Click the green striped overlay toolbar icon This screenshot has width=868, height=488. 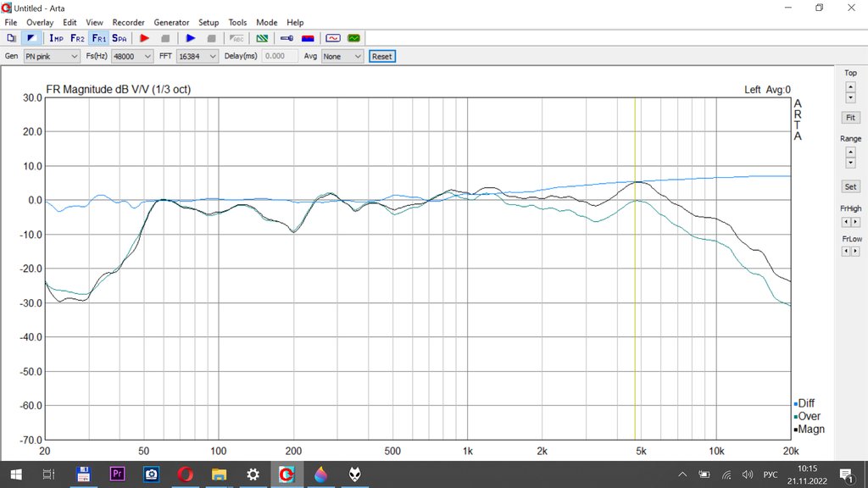pyautogui.click(x=263, y=38)
